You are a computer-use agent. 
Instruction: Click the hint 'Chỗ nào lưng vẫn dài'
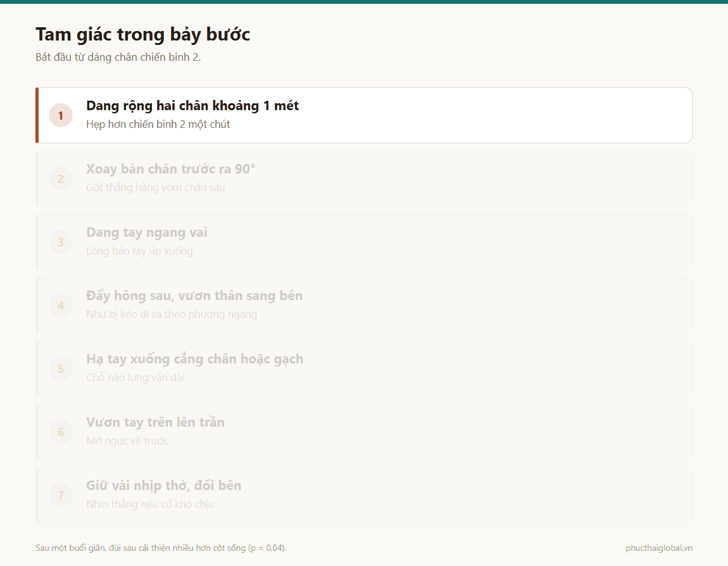[135, 377]
